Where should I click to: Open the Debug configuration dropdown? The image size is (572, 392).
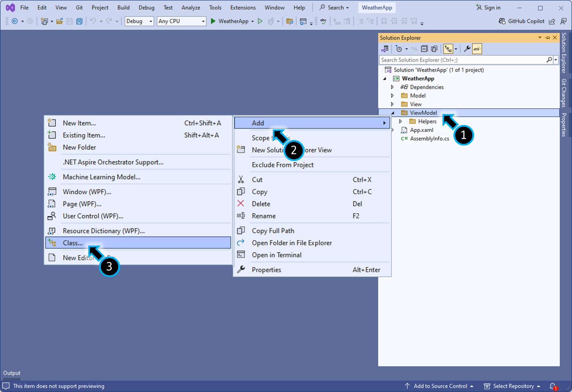(x=139, y=21)
